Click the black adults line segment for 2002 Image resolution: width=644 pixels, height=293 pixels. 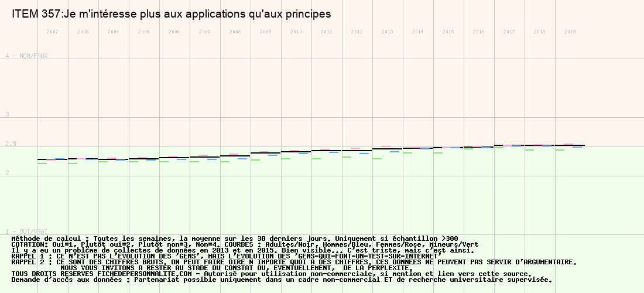(53, 159)
